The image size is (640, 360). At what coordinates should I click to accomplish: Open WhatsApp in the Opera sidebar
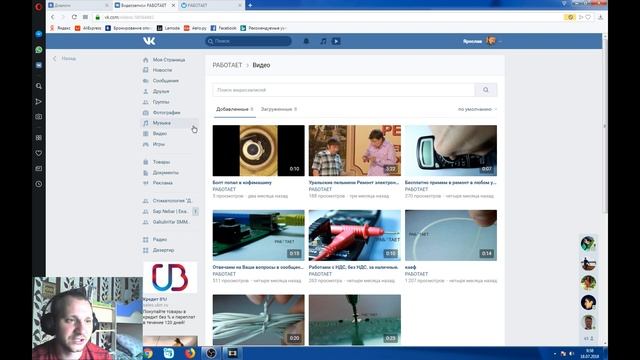tap(39, 50)
